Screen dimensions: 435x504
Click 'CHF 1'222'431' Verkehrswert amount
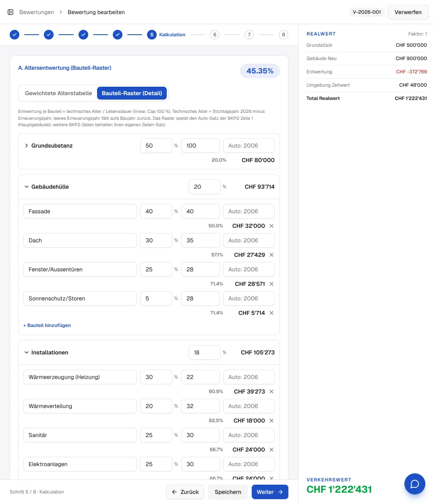pyautogui.click(x=339, y=489)
